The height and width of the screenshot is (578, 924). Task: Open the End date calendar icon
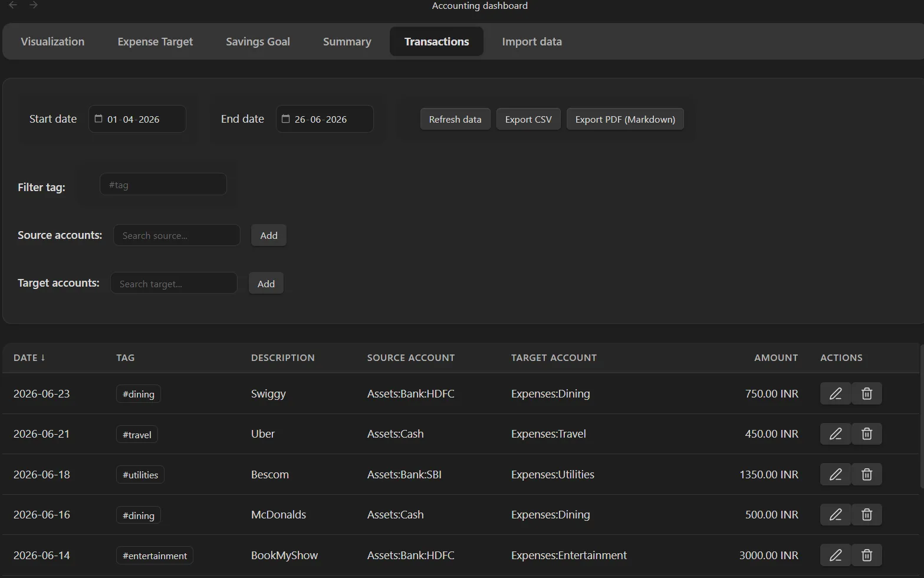pyautogui.click(x=286, y=119)
